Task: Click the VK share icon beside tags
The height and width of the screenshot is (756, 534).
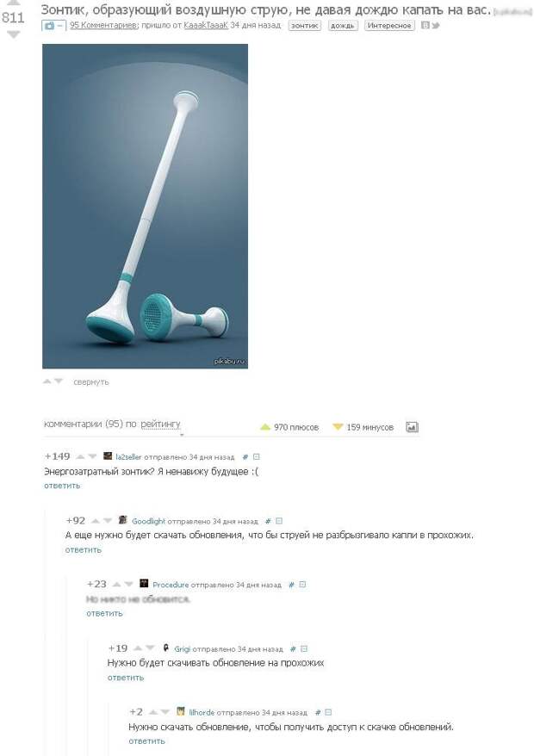Action: tap(425, 26)
